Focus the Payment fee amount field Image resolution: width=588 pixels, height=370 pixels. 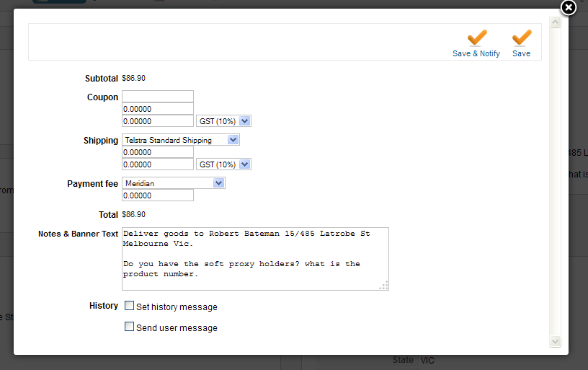[158, 195]
